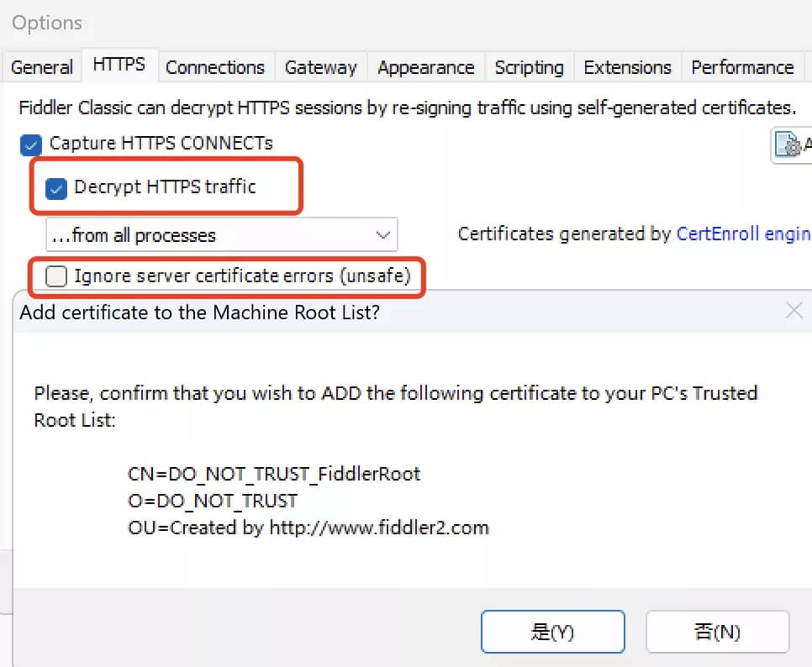Click the Add certificate dialog title bar
This screenshot has height=667, width=812.
[x=398, y=312]
